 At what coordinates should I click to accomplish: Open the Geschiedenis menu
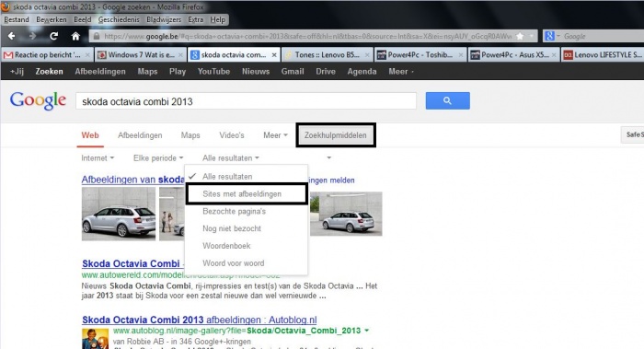[119, 19]
